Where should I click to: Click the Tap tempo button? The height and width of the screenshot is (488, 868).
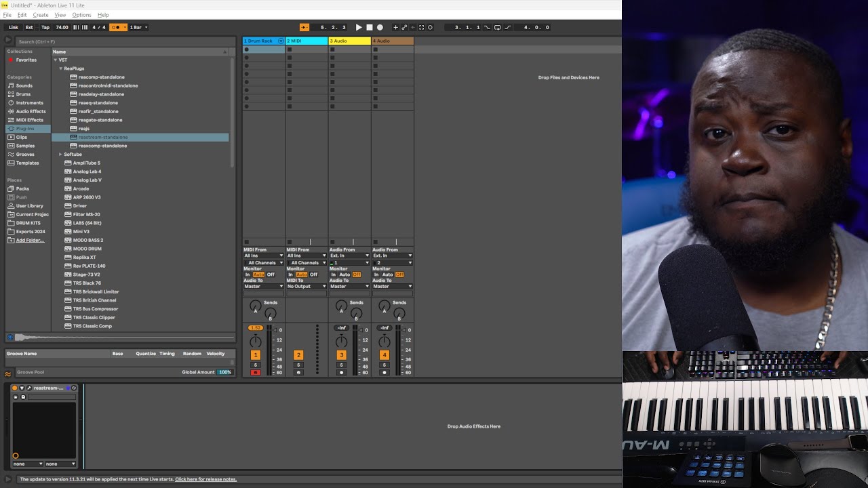(45, 28)
